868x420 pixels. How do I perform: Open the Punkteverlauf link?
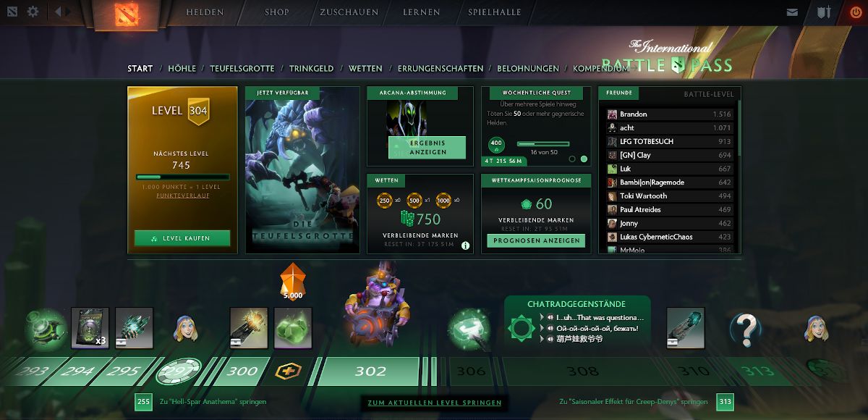tap(181, 196)
